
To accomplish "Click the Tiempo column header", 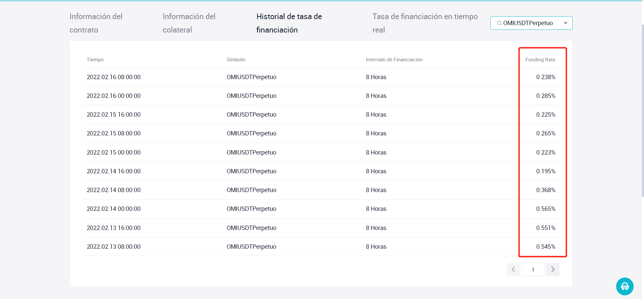I will coord(95,60).
